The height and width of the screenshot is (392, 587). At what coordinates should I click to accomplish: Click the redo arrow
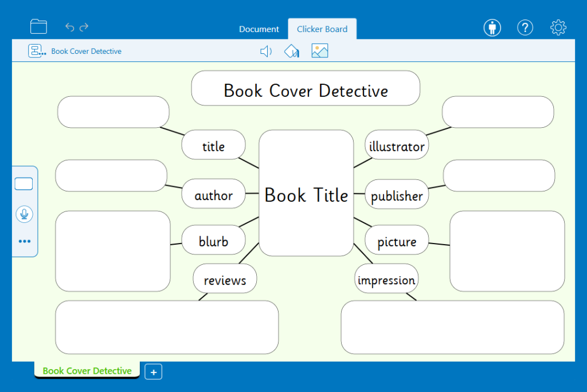[84, 27]
